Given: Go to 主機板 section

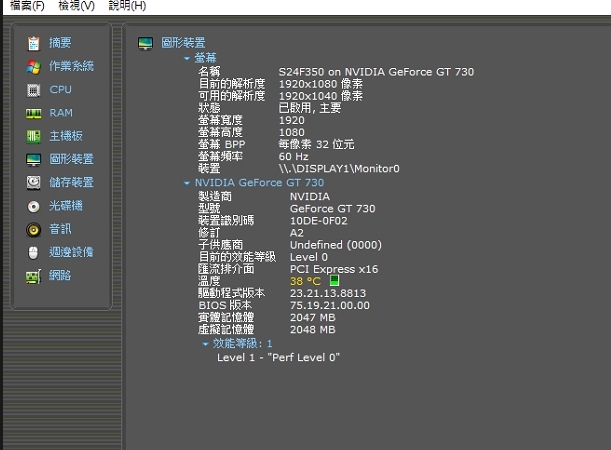Looking at the screenshot, I should coord(66,136).
